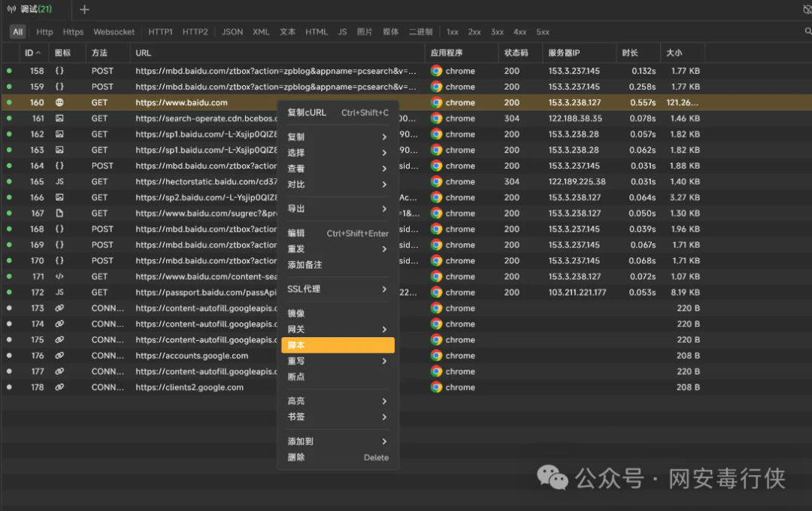Select the highlighted 脚本 menu entry

(338, 345)
